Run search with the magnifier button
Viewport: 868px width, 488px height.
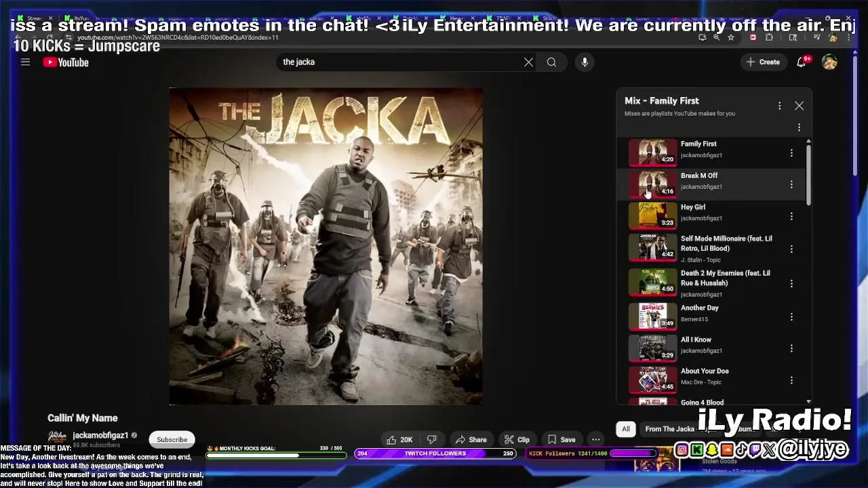552,62
